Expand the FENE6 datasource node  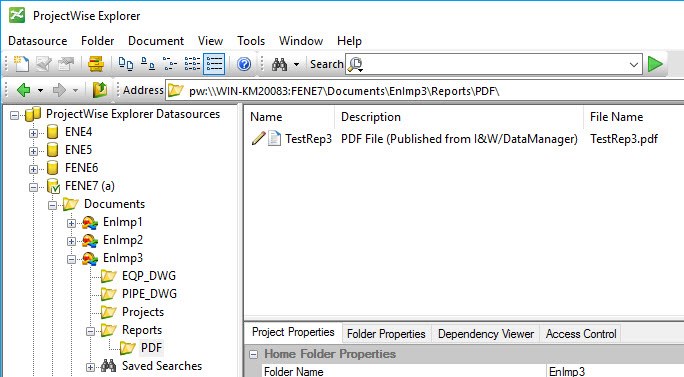click(34, 169)
